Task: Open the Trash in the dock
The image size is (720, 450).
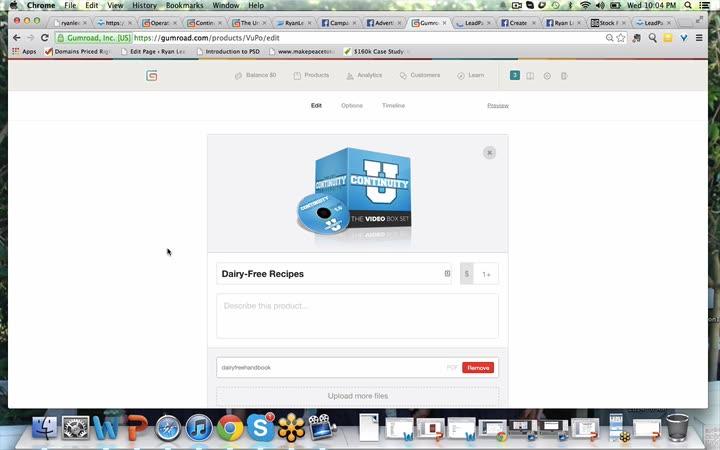Action: (x=677, y=428)
